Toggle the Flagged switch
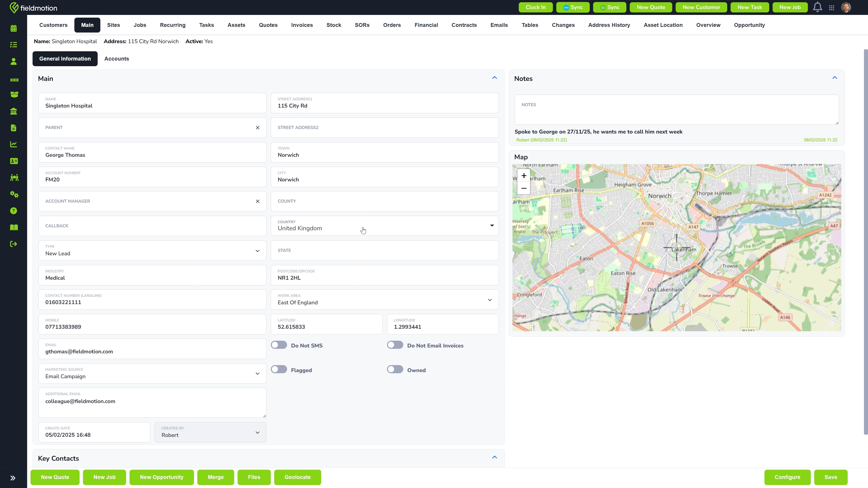 [x=279, y=369]
